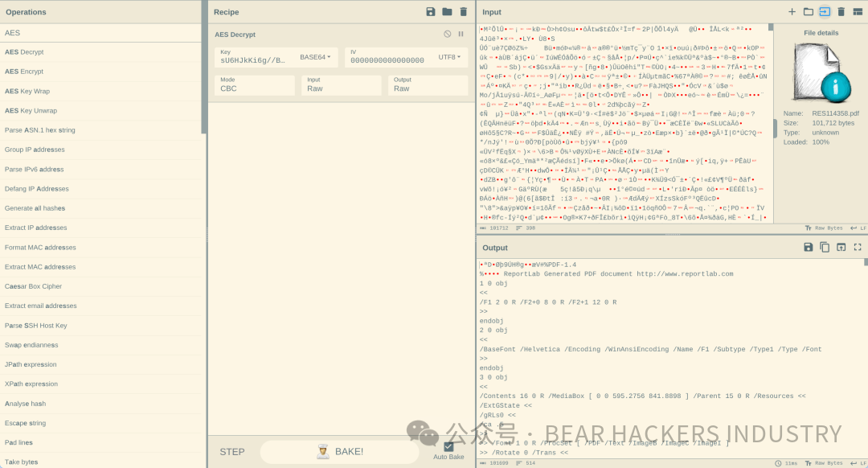The height and width of the screenshot is (468, 868).
Task: Load a recipe using the folder icon
Action: (447, 12)
